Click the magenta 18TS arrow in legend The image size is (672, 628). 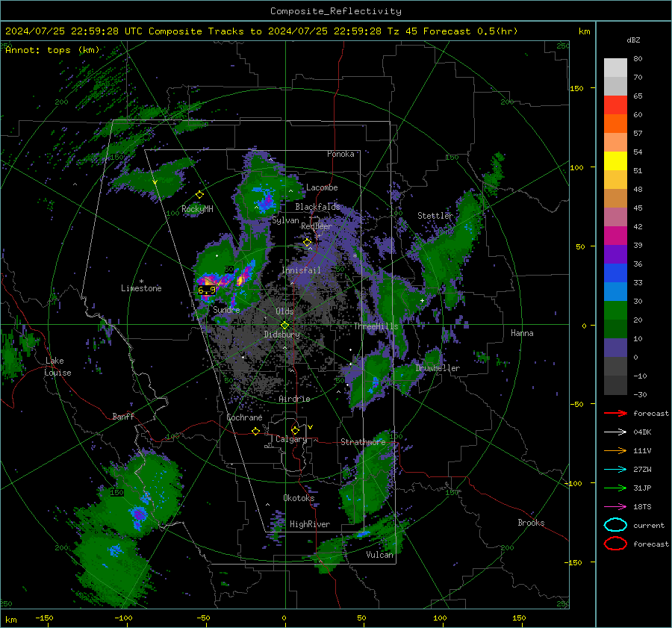tap(615, 507)
